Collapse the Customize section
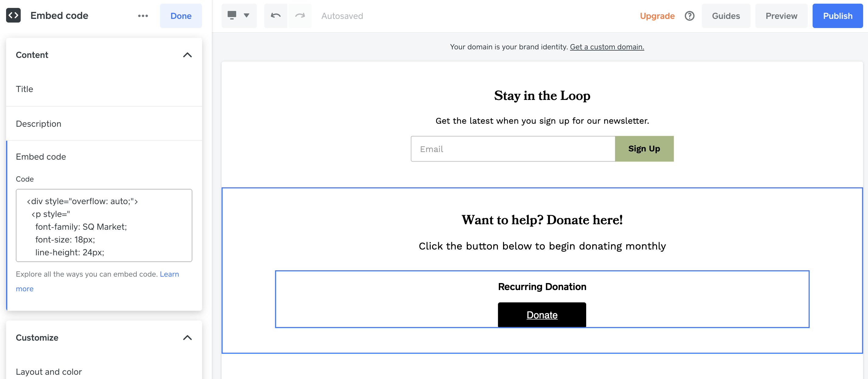 [x=187, y=338]
